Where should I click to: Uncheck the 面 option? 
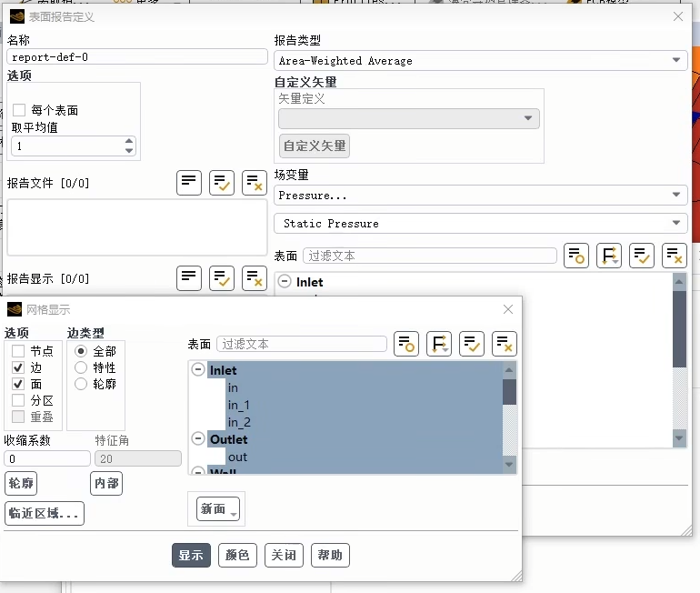click(x=18, y=384)
